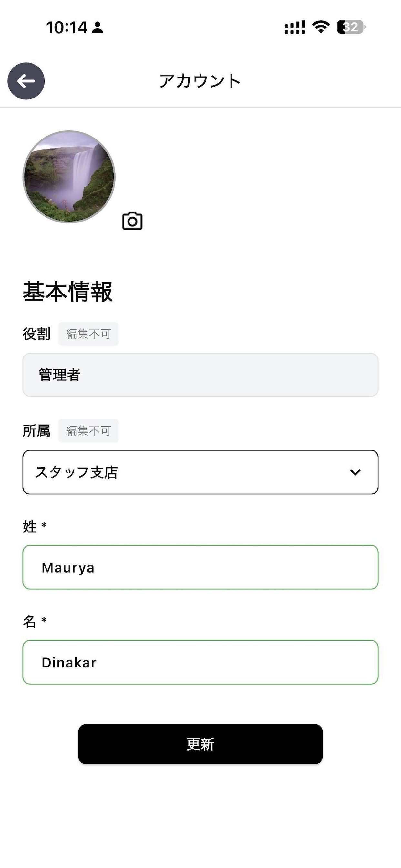Tap the 編集不可 badge next to 役割
Image resolution: width=401 pixels, height=868 pixels.
(x=88, y=334)
